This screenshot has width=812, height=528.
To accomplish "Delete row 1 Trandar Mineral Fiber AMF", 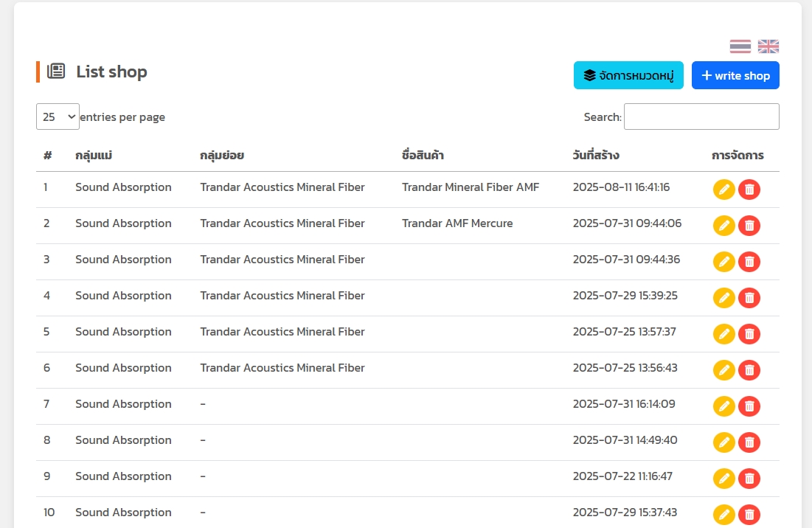I will 749,190.
